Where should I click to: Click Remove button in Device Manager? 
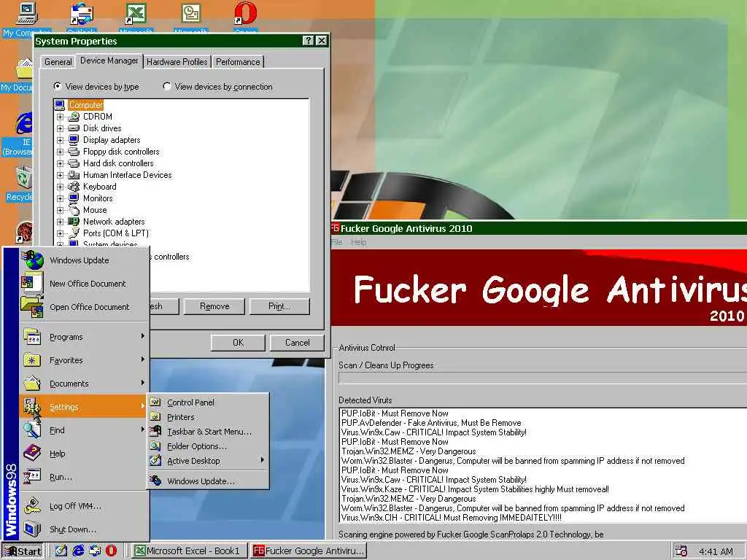(x=214, y=306)
